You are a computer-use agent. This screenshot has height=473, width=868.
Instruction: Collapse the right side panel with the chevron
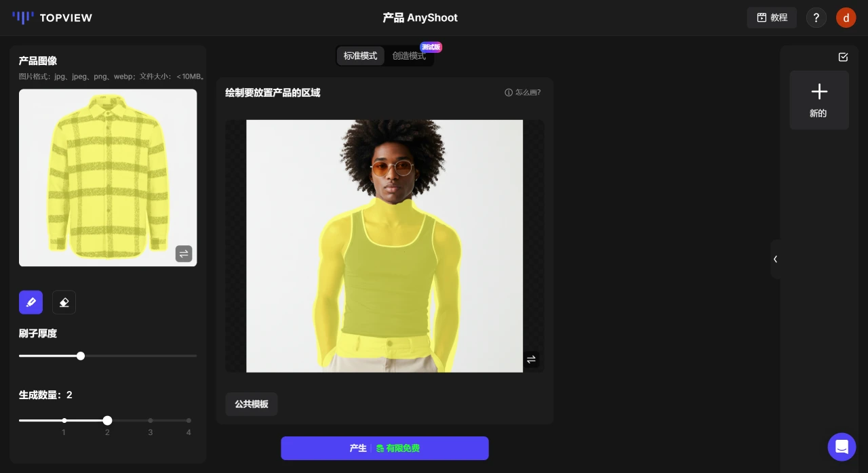click(776, 259)
